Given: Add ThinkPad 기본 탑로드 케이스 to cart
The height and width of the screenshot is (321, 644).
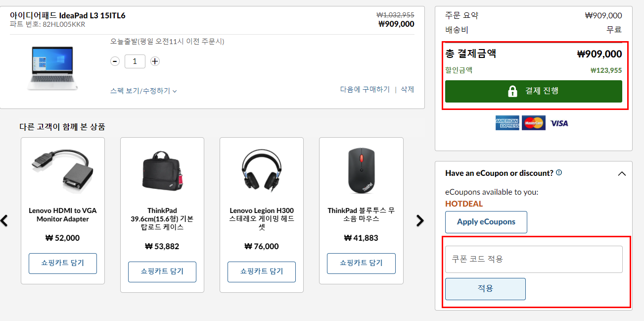Looking at the screenshot, I should (x=162, y=271).
